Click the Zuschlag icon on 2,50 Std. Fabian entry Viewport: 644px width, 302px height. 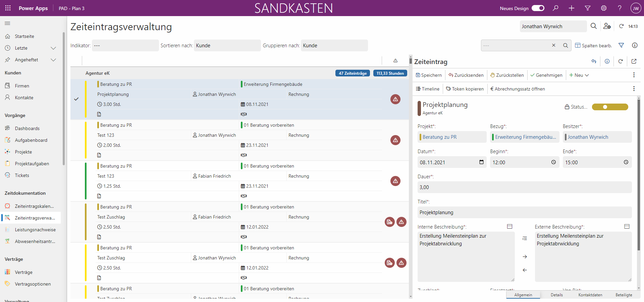[390, 222]
